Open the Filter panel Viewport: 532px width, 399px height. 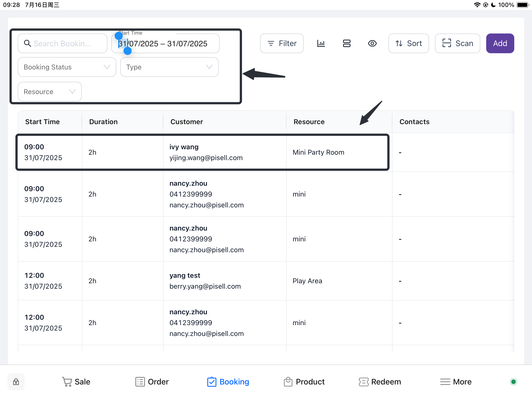coord(282,43)
